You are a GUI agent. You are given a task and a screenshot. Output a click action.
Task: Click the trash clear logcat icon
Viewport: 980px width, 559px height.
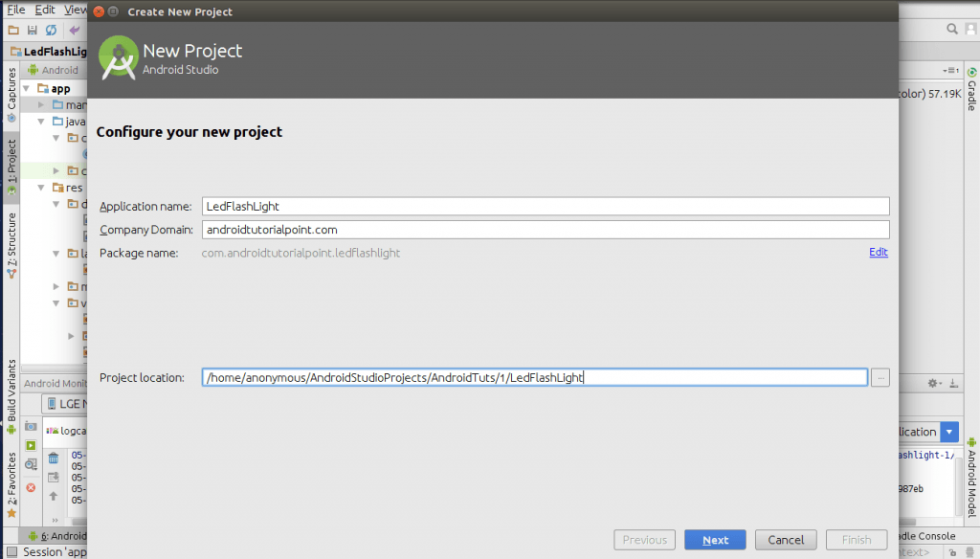[x=54, y=458]
